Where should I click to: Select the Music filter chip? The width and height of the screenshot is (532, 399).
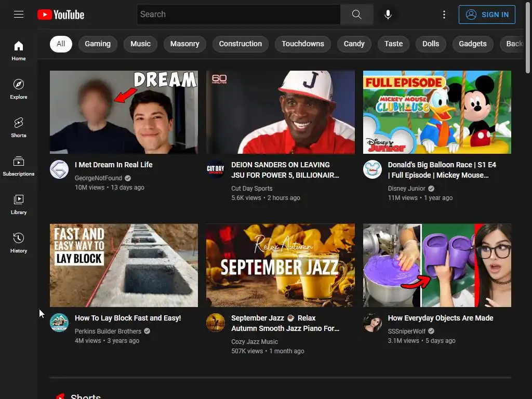pos(140,44)
